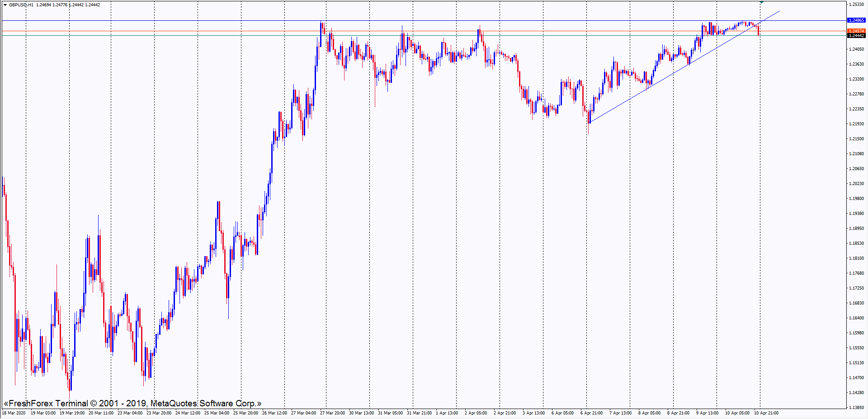Click the 1.13850 value on the price scale
868x419 pixels.
(856, 408)
